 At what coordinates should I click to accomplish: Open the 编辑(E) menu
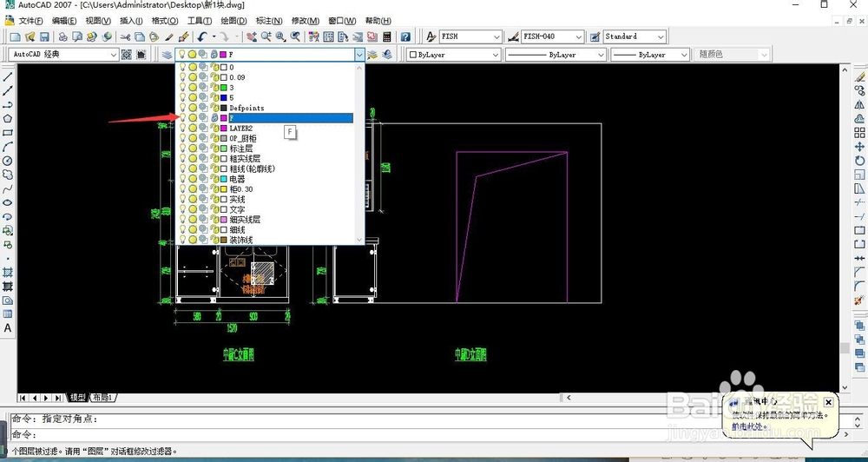pyautogui.click(x=63, y=21)
